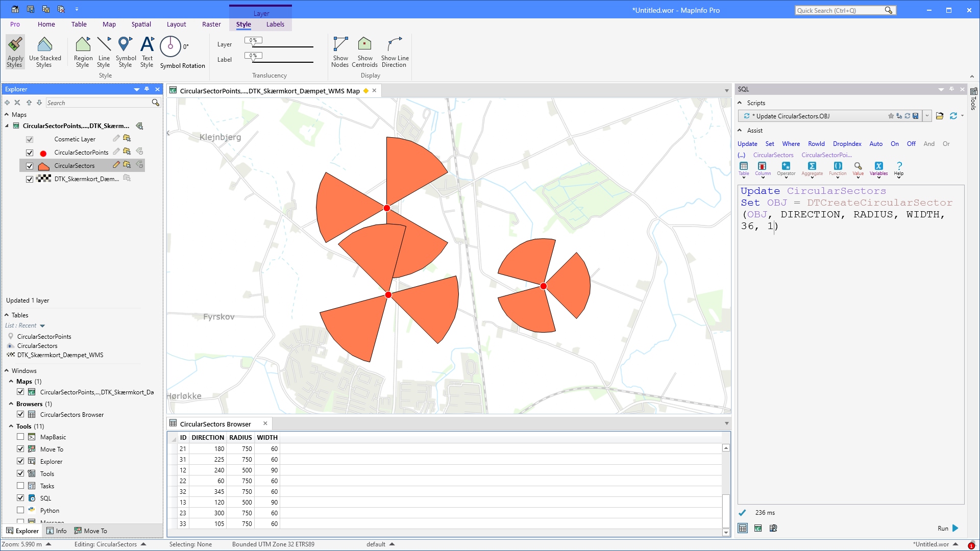The height and width of the screenshot is (551, 980).
Task: Open the Function picker in SQL panel
Action: point(838,169)
